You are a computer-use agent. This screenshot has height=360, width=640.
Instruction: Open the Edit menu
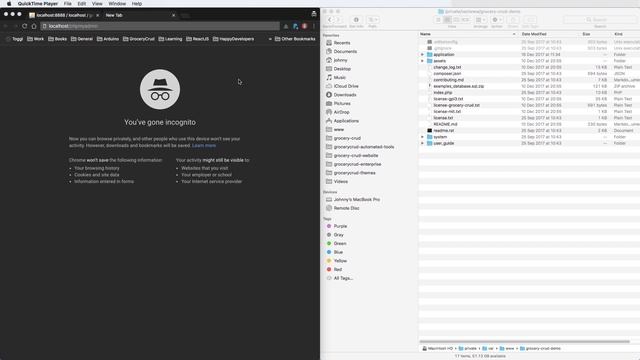point(82,4)
